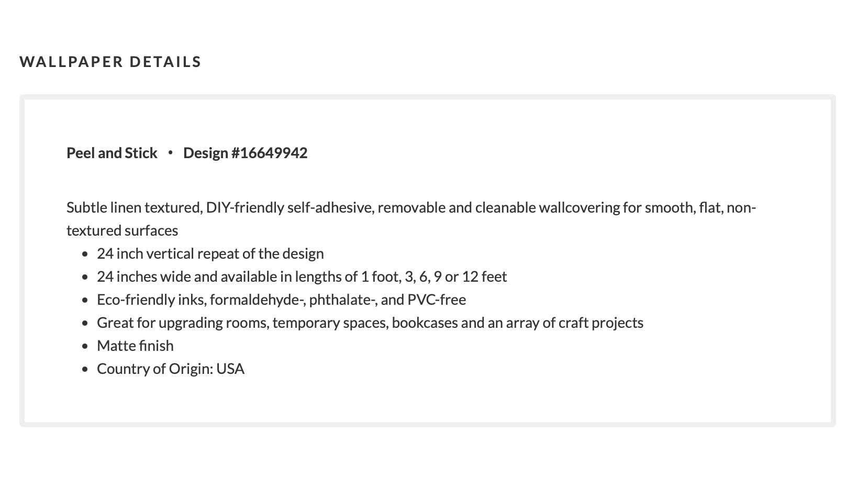The width and height of the screenshot is (868, 487).
Task: Click the 24 inch vertical repeat item
Action: pyautogui.click(x=210, y=254)
